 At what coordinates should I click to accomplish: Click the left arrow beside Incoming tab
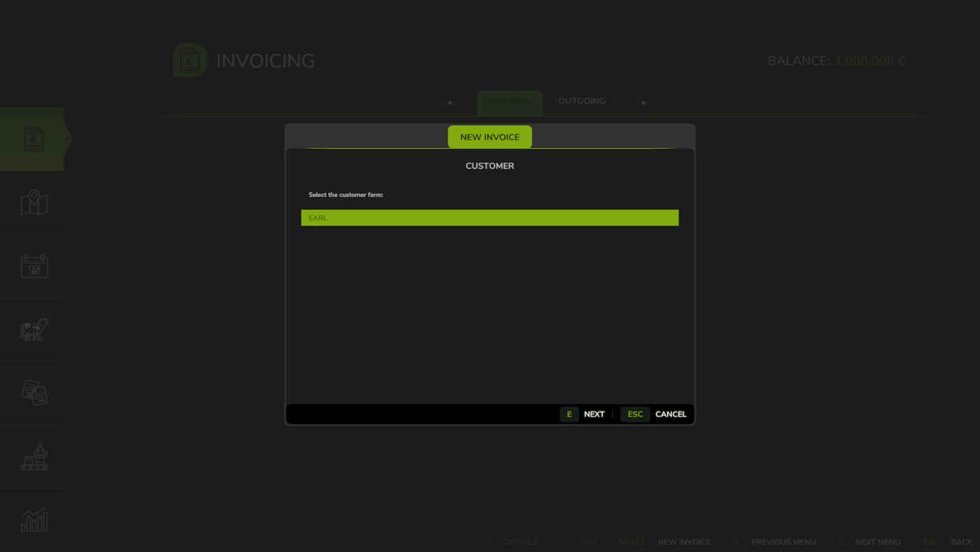pos(449,102)
